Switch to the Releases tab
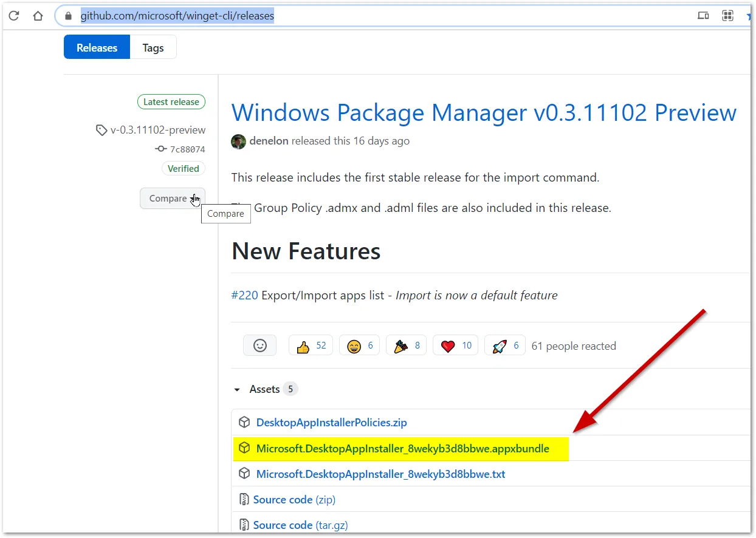 pyautogui.click(x=97, y=47)
